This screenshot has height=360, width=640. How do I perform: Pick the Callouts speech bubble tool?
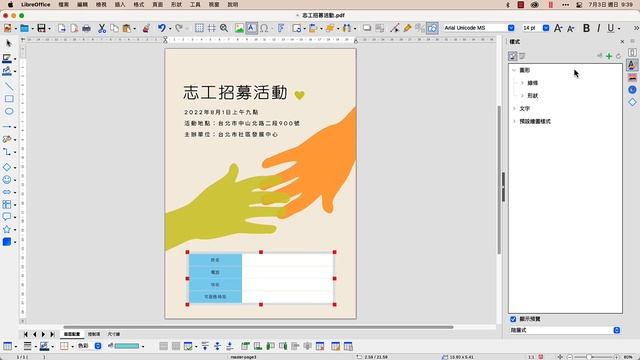coord(7,217)
